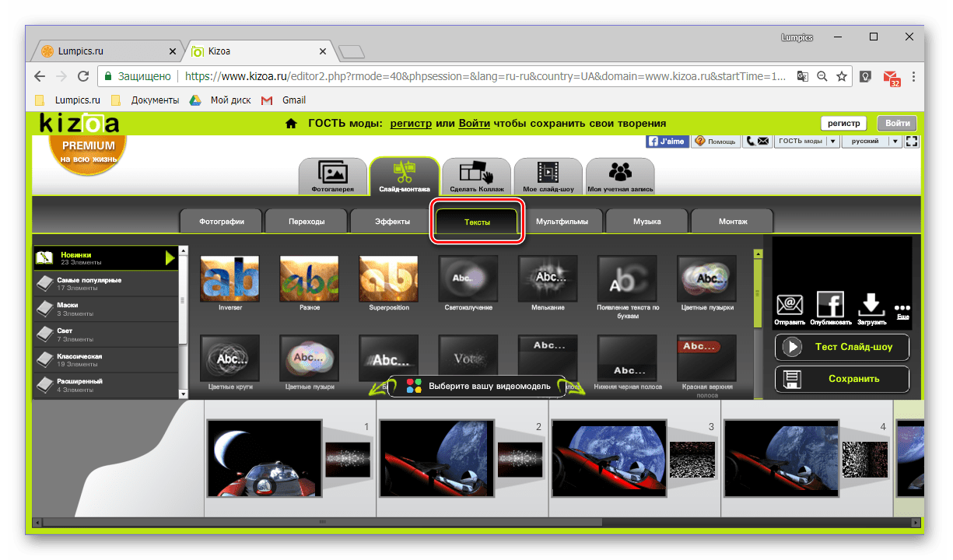Bookmark this page with star icon
Screen dimensions: 953x560
(x=841, y=77)
